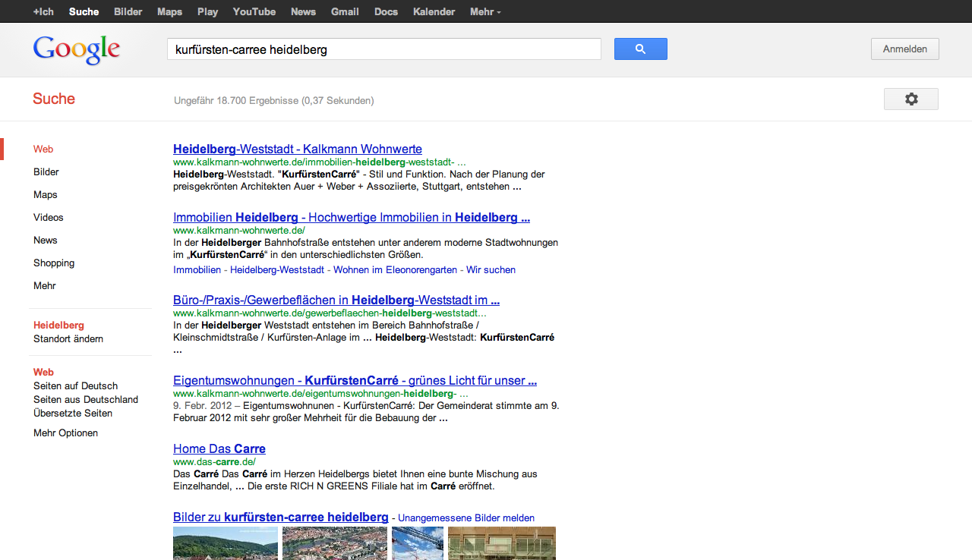
Task: Switch to Maps results in sidebar
Action: 46,195
